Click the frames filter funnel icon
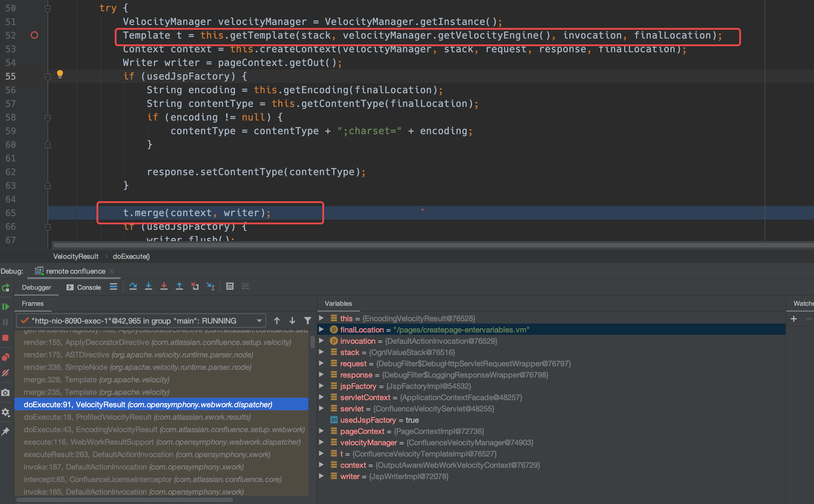The height and width of the screenshot is (504, 814). pos(307,321)
